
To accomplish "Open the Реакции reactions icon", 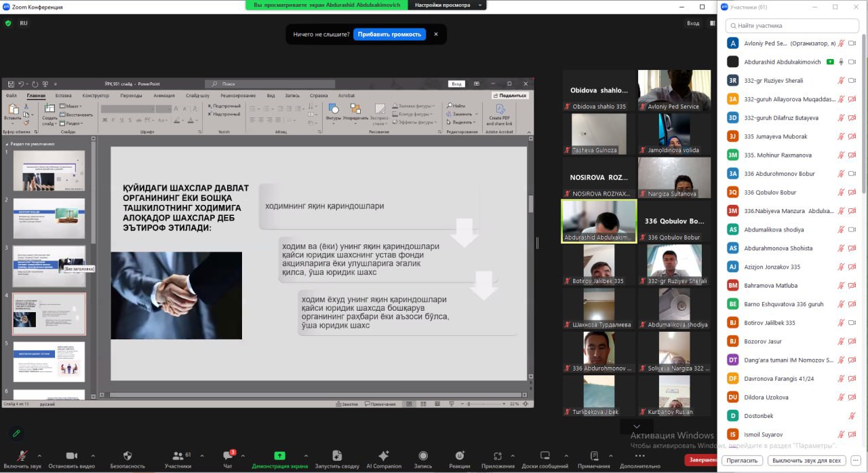I will click(x=459, y=456).
